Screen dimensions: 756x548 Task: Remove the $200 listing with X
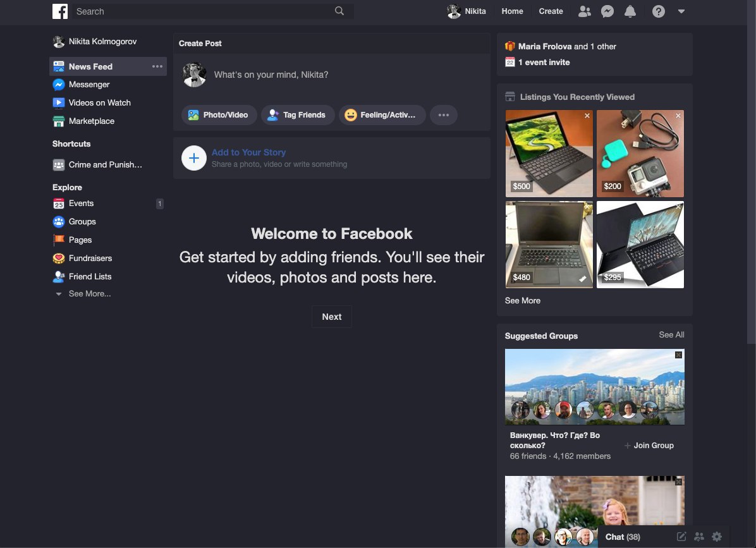coord(678,116)
